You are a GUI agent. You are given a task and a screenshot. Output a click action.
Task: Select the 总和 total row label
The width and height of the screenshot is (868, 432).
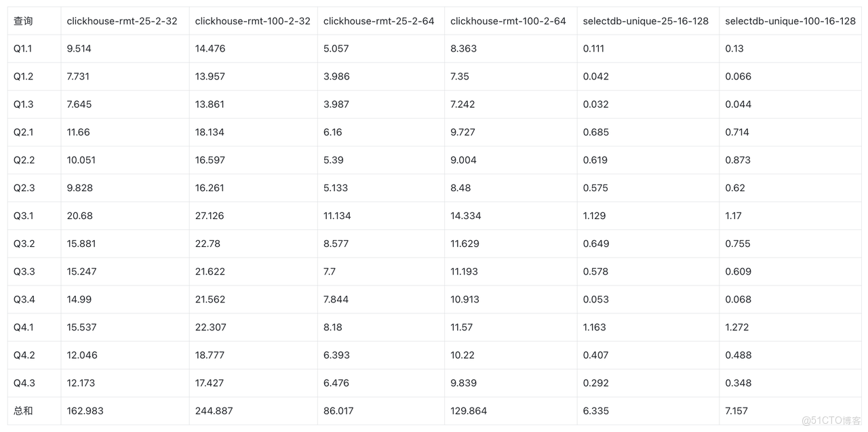pyautogui.click(x=23, y=411)
